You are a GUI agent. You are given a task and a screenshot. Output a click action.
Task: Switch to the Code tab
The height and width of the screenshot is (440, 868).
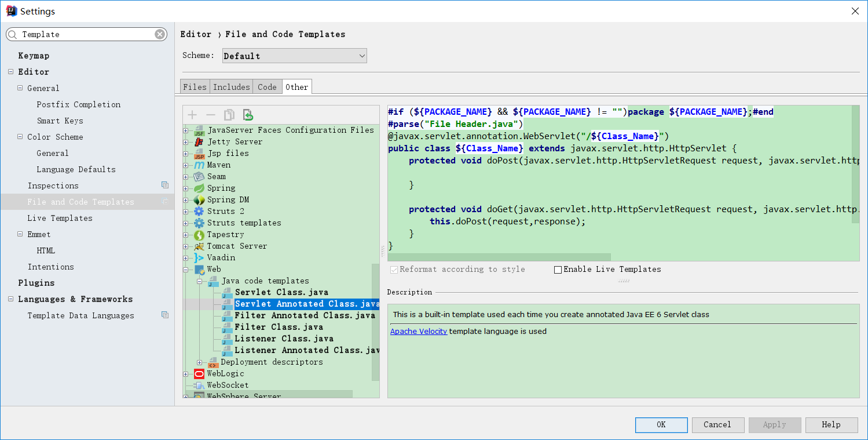tap(268, 87)
